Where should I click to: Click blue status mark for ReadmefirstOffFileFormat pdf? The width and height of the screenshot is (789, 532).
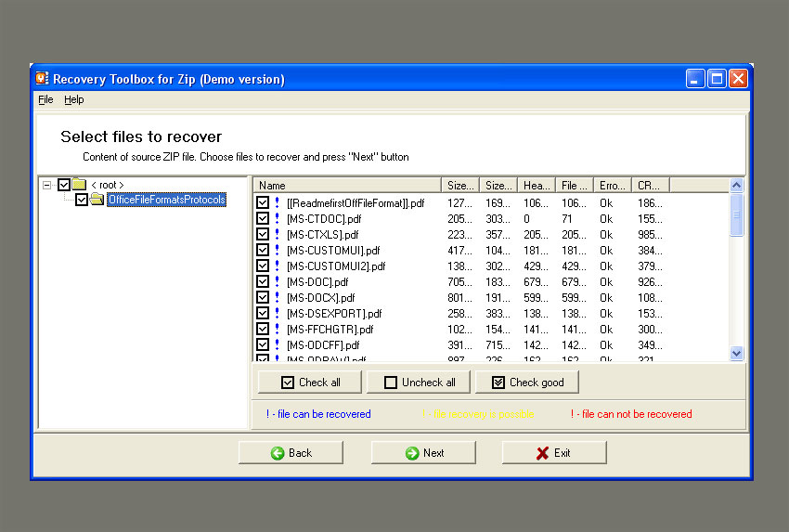tap(277, 202)
